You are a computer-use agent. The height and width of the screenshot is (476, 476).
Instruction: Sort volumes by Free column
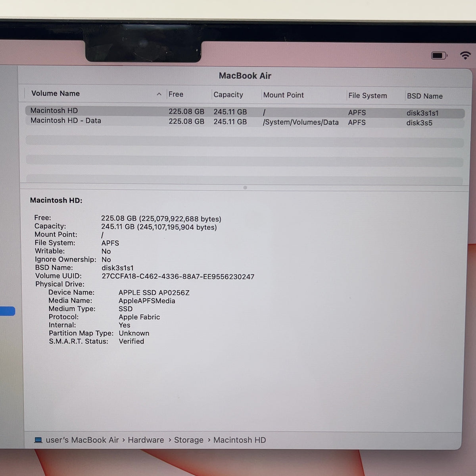pyautogui.click(x=176, y=94)
